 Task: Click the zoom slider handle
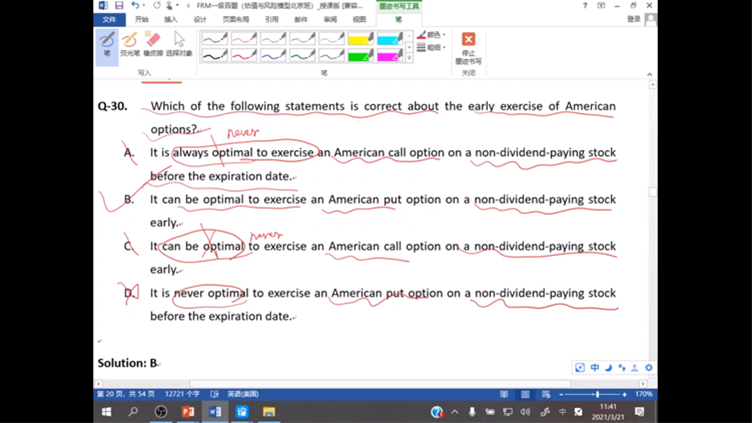(x=598, y=394)
